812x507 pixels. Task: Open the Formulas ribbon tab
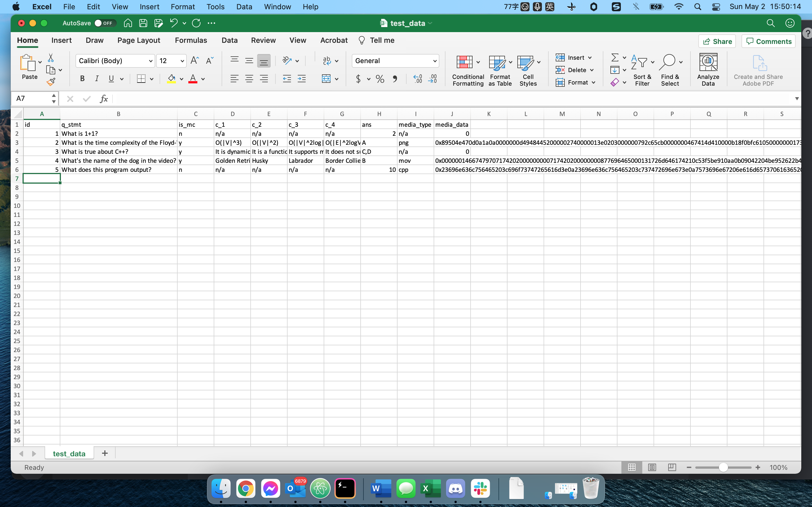191,40
